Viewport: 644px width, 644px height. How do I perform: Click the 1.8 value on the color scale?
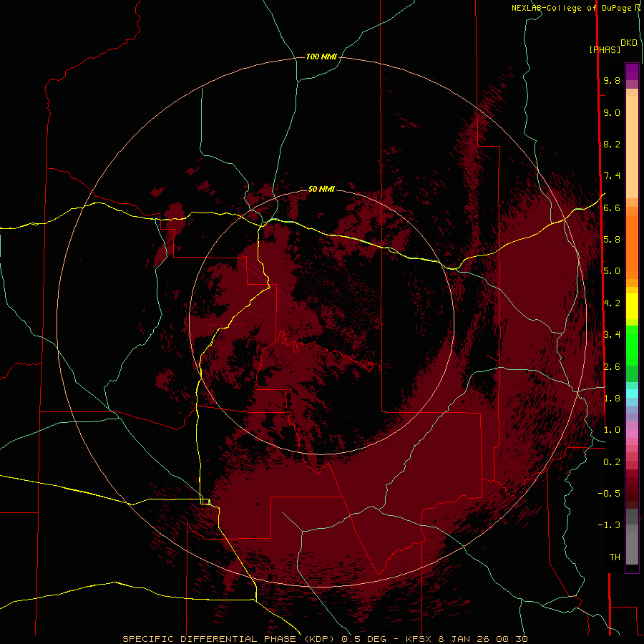(612, 399)
